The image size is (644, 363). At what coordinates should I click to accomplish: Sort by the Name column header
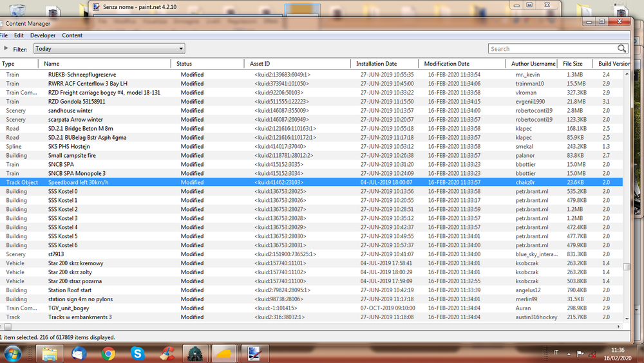(x=105, y=64)
